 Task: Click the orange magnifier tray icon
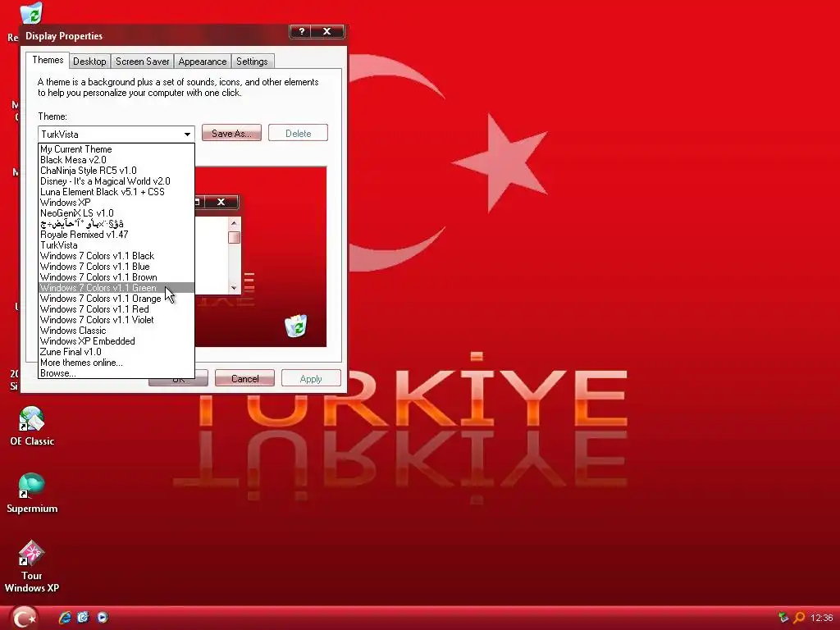coord(799,618)
